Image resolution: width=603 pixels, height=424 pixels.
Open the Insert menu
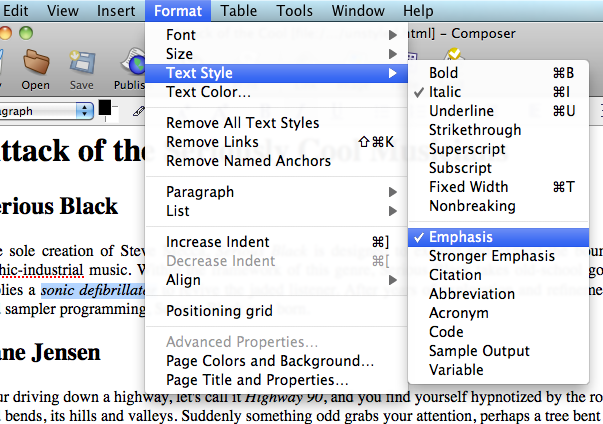click(117, 11)
